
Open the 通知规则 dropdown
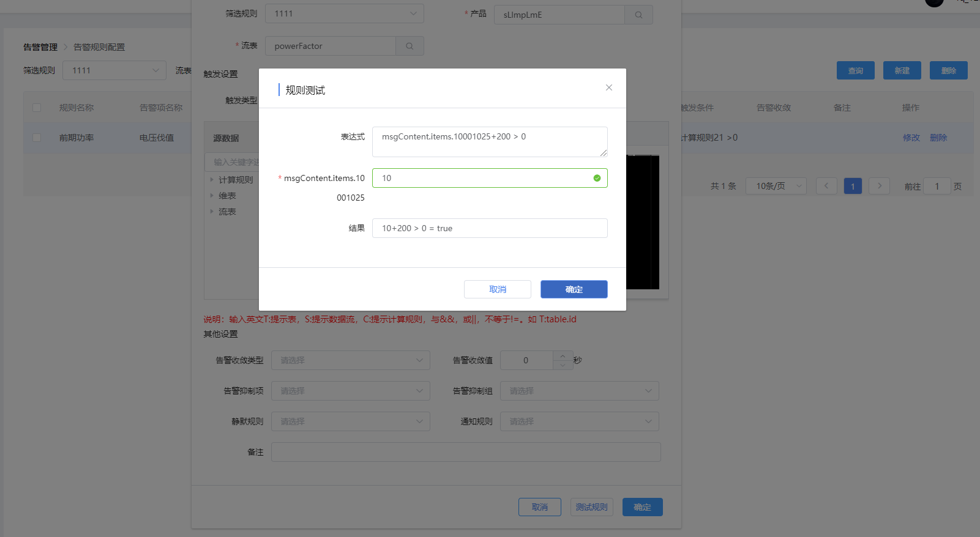(x=579, y=421)
